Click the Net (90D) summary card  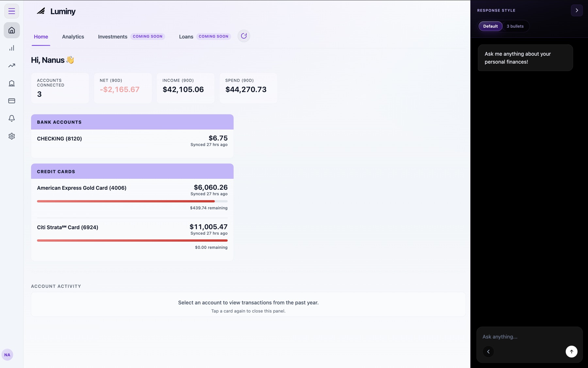[123, 88]
